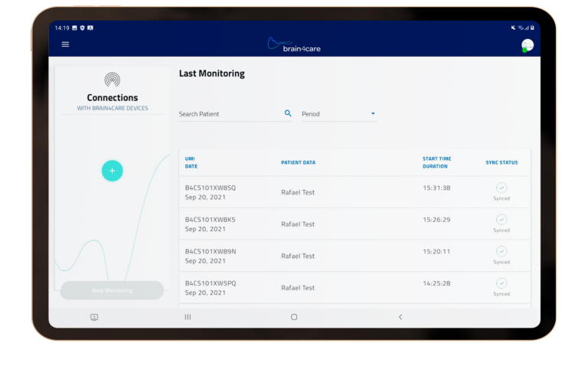
Task: Click synced status icon for B4CS101XW8SQ
Action: (x=501, y=188)
